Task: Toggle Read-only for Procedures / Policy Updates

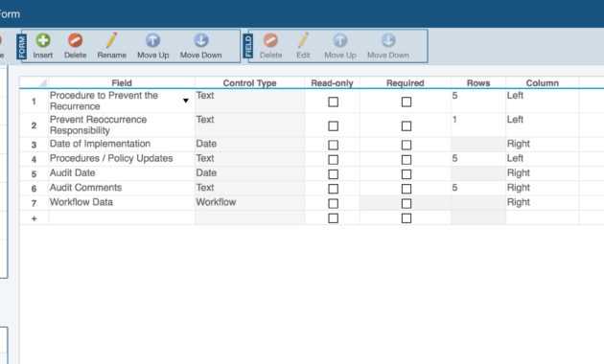Action: coord(334,160)
